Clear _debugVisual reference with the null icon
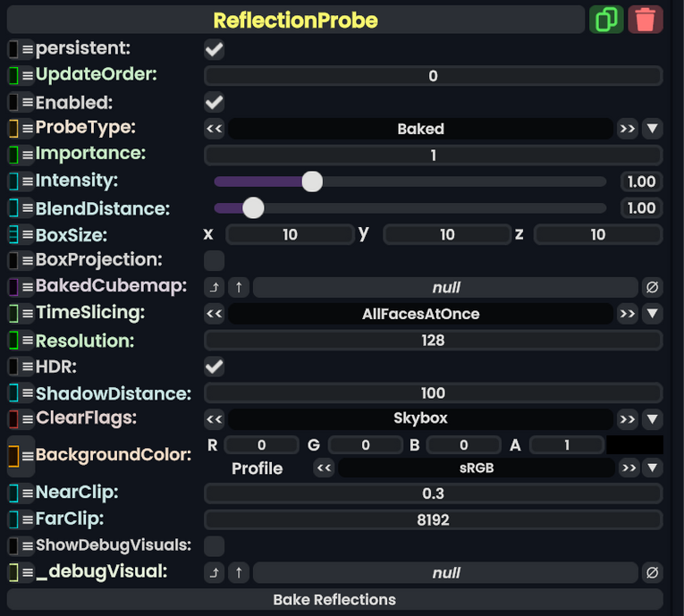The height and width of the screenshot is (616, 684). pos(652,572)
